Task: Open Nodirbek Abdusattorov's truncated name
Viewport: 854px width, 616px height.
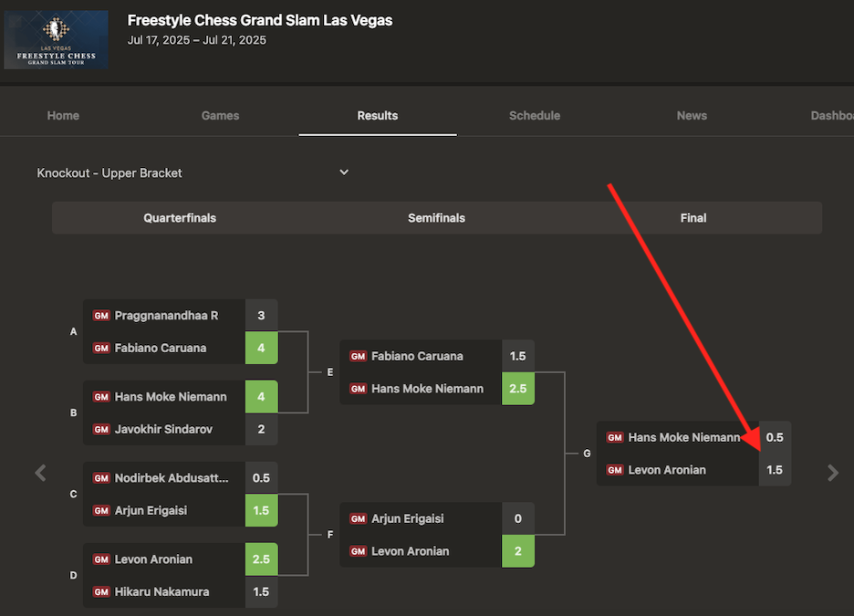Action: click(172, 478)
